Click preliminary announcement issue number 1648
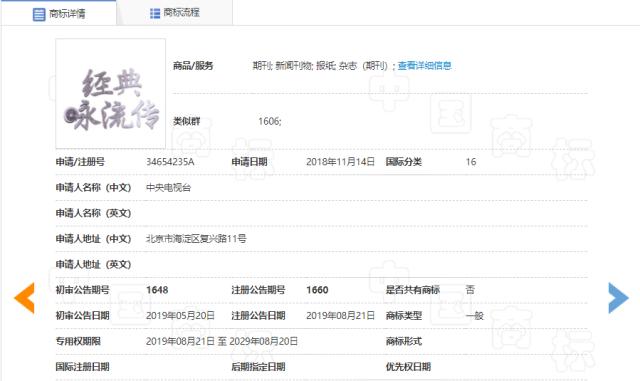The width and height of the screenshot is (640, 381). (x=157, y=290)
